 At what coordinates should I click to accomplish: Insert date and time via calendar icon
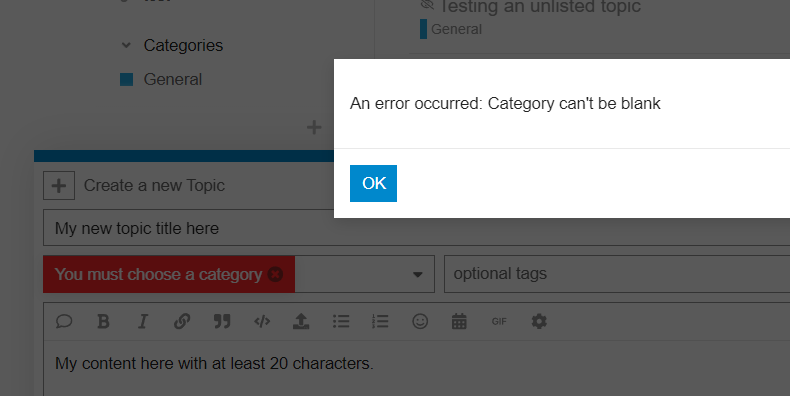pyautogui.click(x=459, y=321)
